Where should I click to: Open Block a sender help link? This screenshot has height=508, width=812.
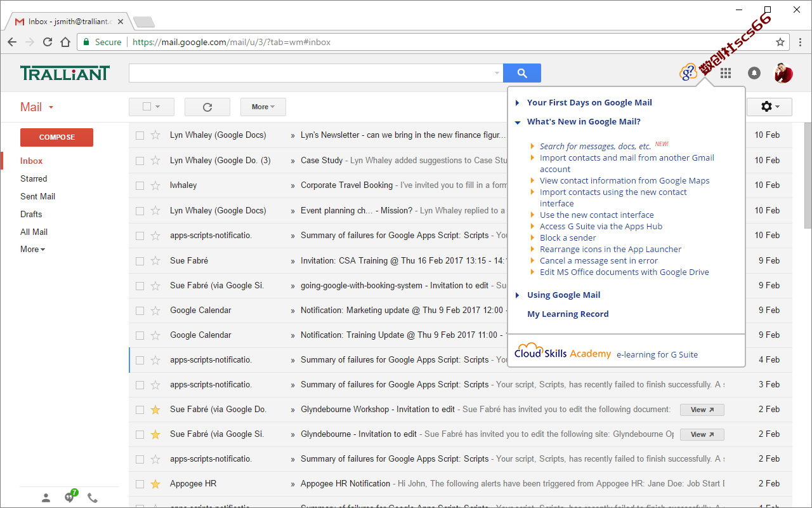(568, 237)
